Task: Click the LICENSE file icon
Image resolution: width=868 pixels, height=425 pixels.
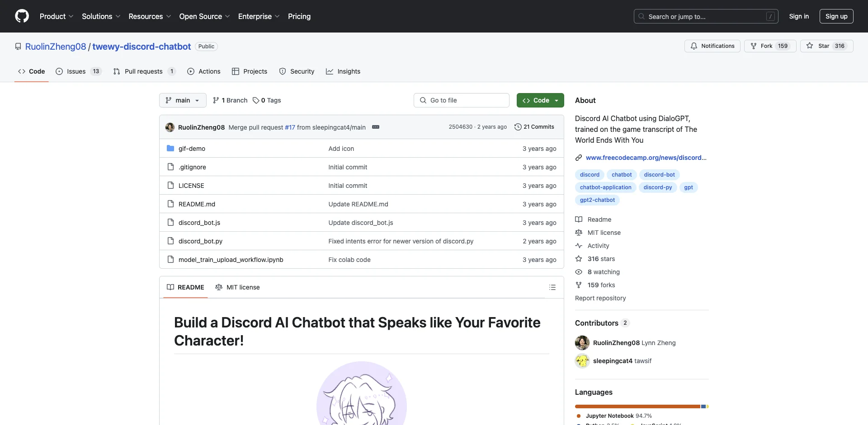Action: 170,185
